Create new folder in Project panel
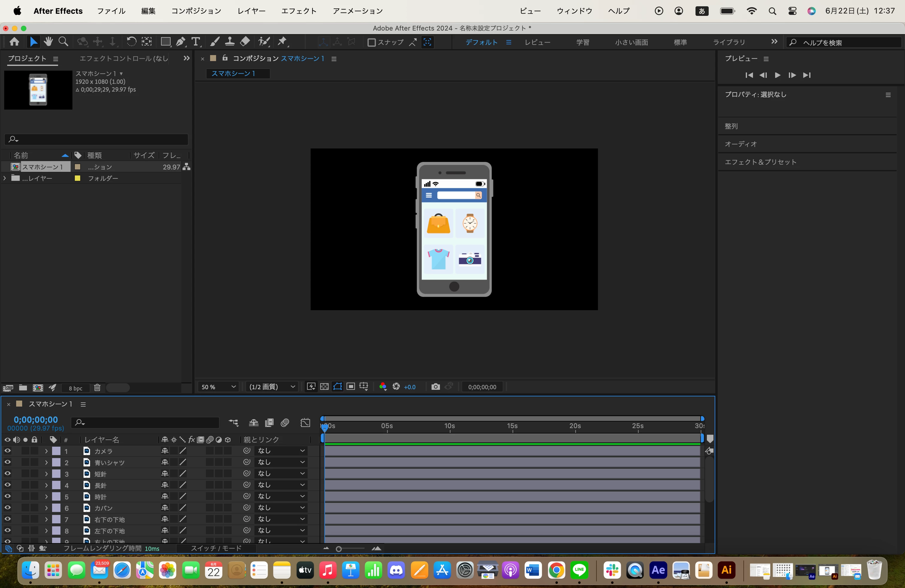 23,388
